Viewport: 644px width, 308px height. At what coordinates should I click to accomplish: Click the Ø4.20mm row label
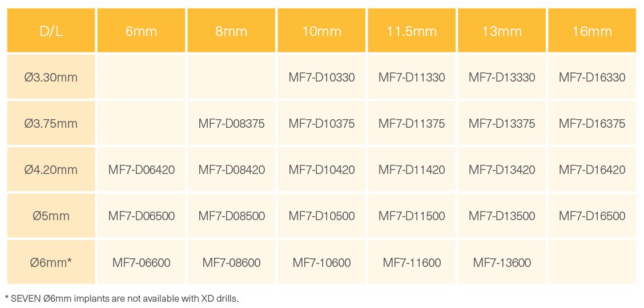pyautogui.click(x=51, y=169)
